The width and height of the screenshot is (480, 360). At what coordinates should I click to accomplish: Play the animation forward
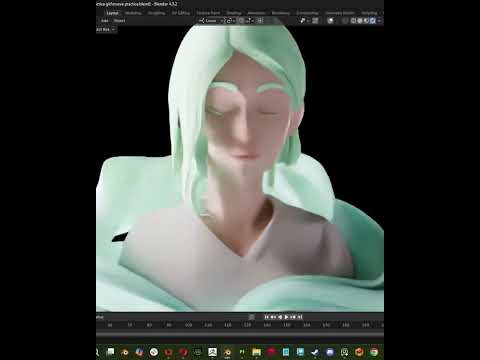pyautogui.click(x=286, y=317)
